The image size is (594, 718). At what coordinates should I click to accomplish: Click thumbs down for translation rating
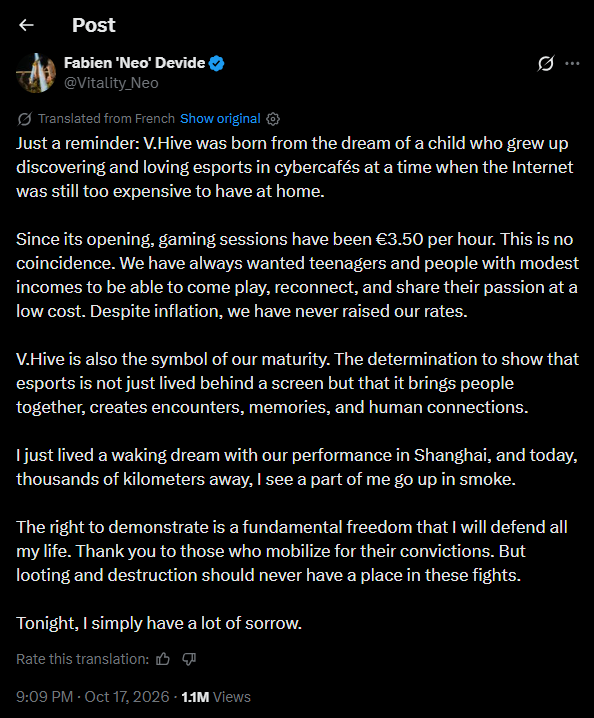(x=189, y=659)
